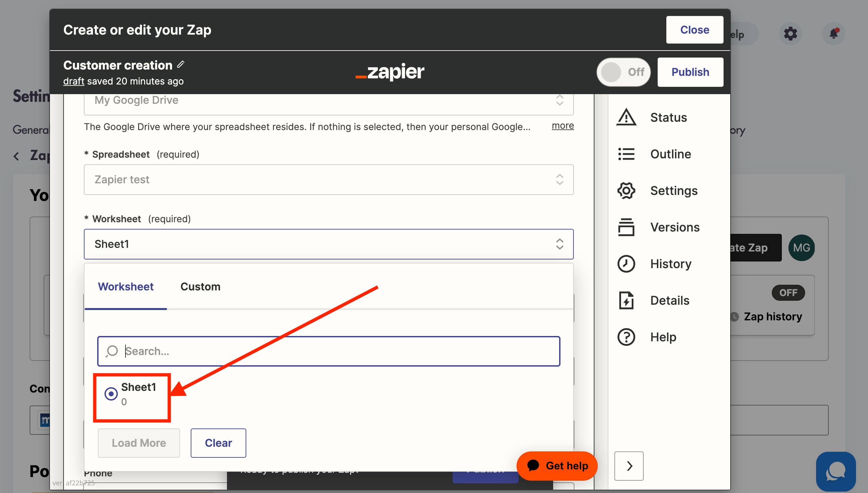Screen dimensions: 868x493
Task: Collapse the right sidebar with arrow button
Action: [x=629, y=466]
